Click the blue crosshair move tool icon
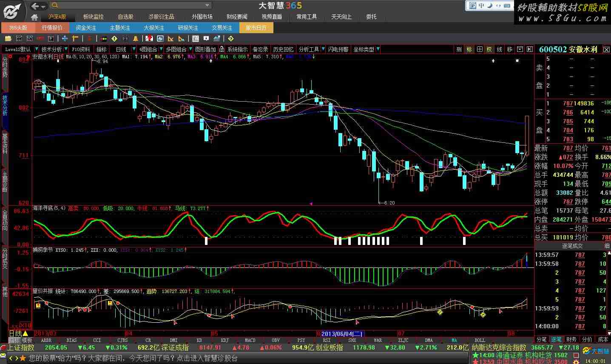This screenshot has height=364, width=611. point(65,39)
